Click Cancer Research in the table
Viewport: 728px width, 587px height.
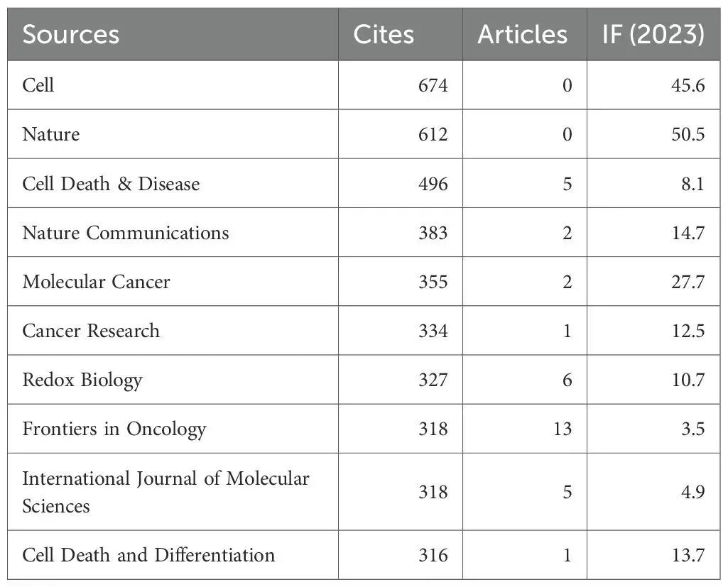pos(91,331)
